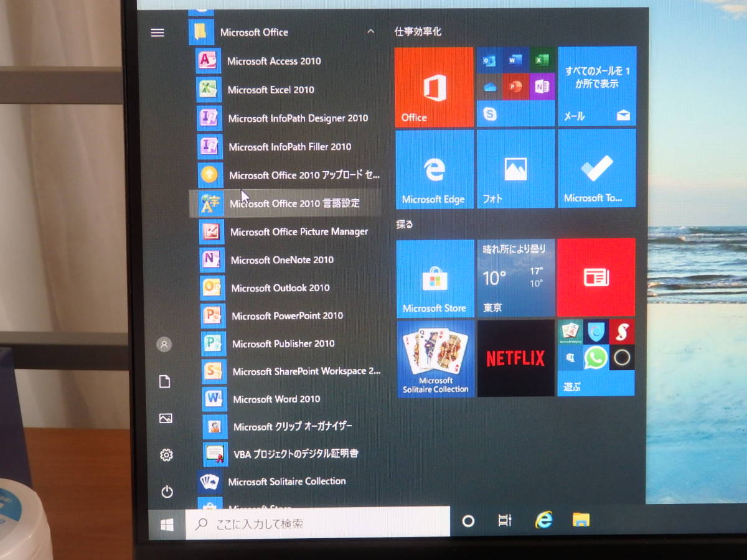The height and width of the screenshot is (560, 747).
Task: Open File Explorer from taskbar
Action: [581, 520]
